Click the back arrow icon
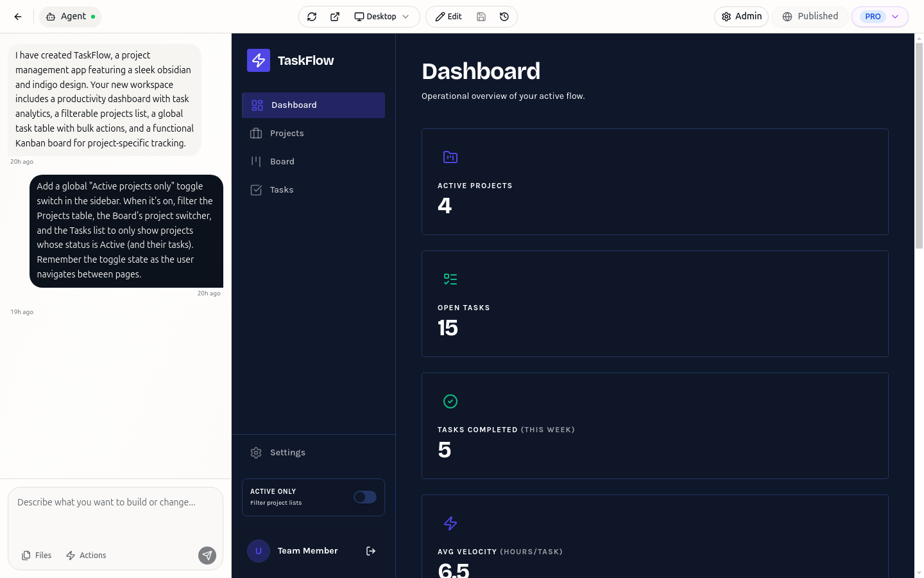The image size is (924, 578). (x=18, y=17)
